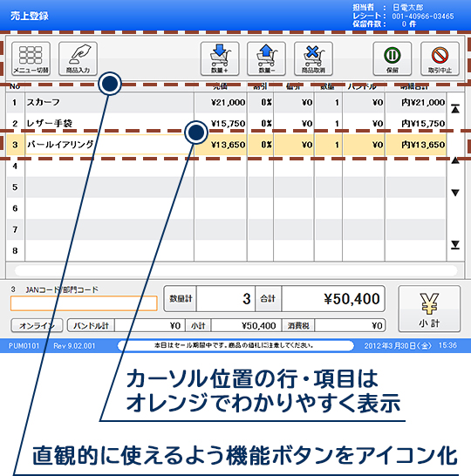Move list down one row with down triangle
The height and width of the screenshot is (476, 471).
(455, 193)
